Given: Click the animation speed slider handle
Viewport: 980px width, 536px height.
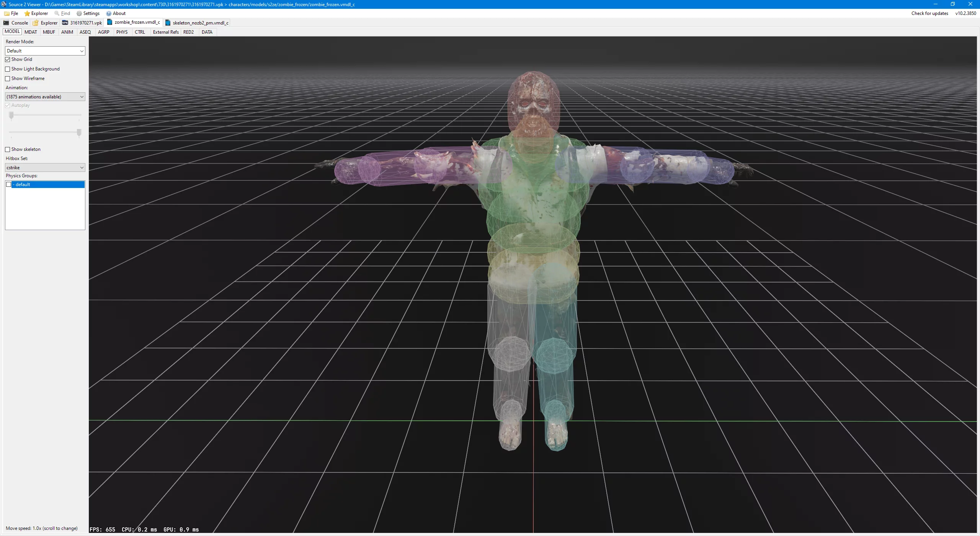Looking at the screenshot, I should [79, 132].
